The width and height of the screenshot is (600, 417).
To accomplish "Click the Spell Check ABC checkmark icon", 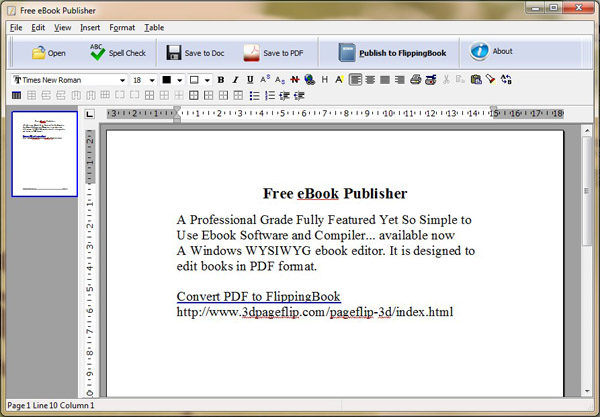I will [97, 52].
